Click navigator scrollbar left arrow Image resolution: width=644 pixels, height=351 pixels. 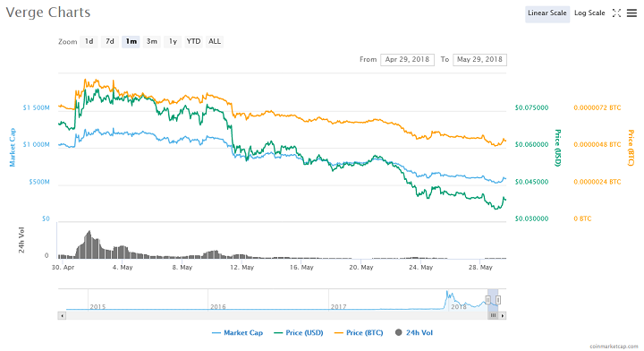click(x=62, y=316)
